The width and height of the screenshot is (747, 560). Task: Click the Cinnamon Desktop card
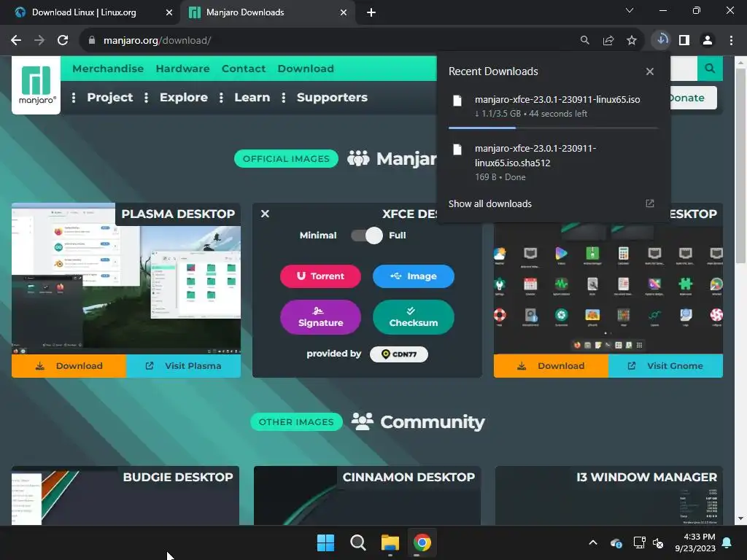367,496
